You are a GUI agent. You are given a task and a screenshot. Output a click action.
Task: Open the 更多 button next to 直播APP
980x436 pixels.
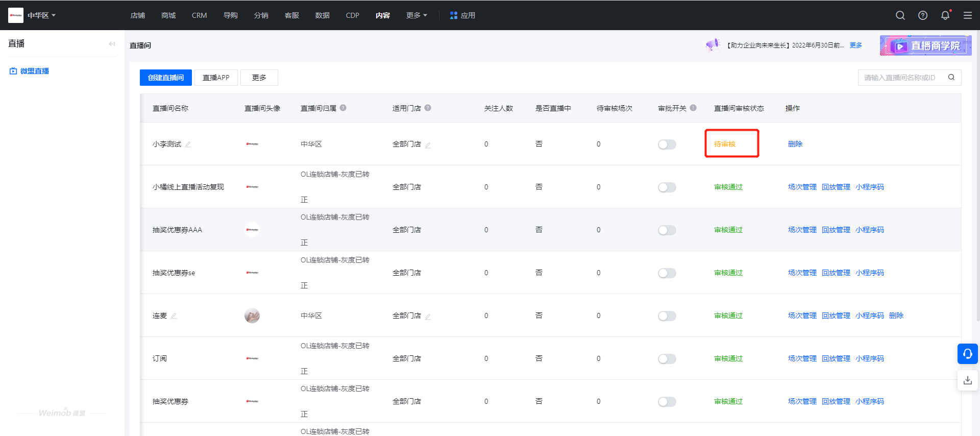259,78
